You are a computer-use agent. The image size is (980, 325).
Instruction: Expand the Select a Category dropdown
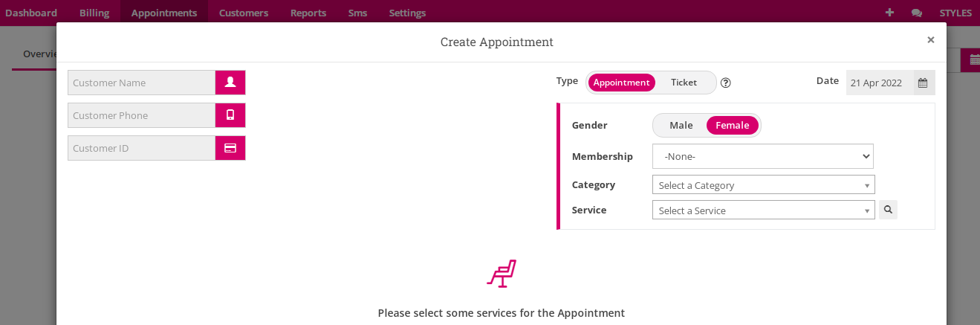tap(763, 185)
